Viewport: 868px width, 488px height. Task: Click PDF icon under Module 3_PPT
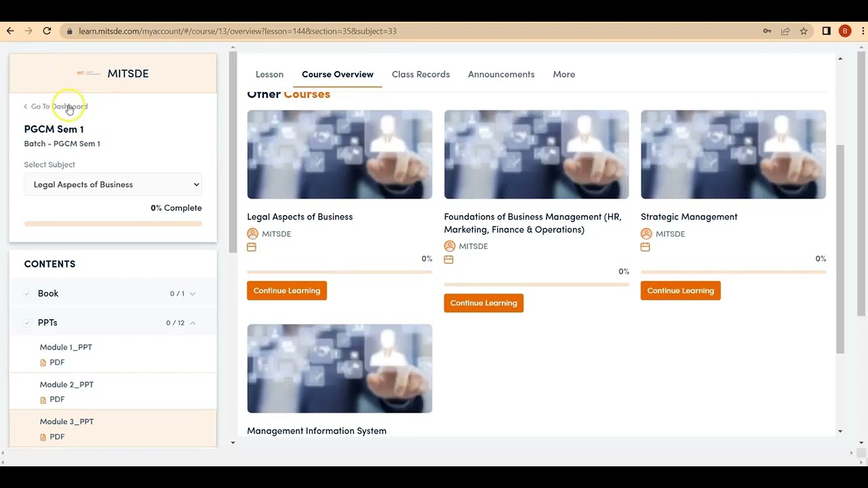(43, 437)
